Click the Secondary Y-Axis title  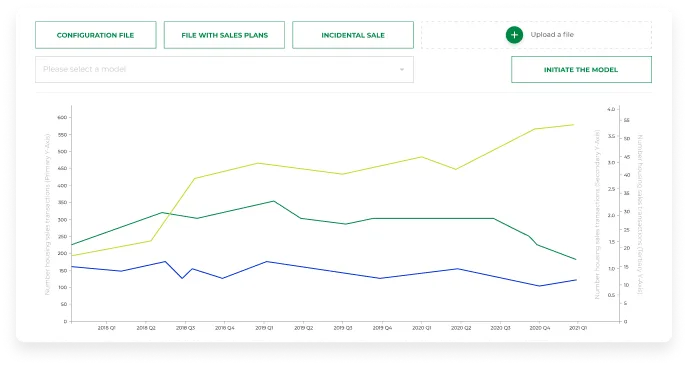(x=597, y=214)
